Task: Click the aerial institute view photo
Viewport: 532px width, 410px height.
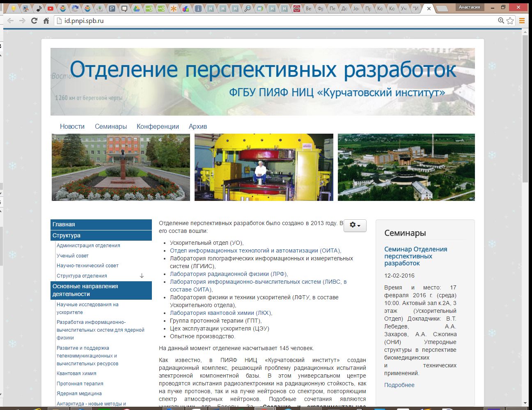Action: (406, 167)
